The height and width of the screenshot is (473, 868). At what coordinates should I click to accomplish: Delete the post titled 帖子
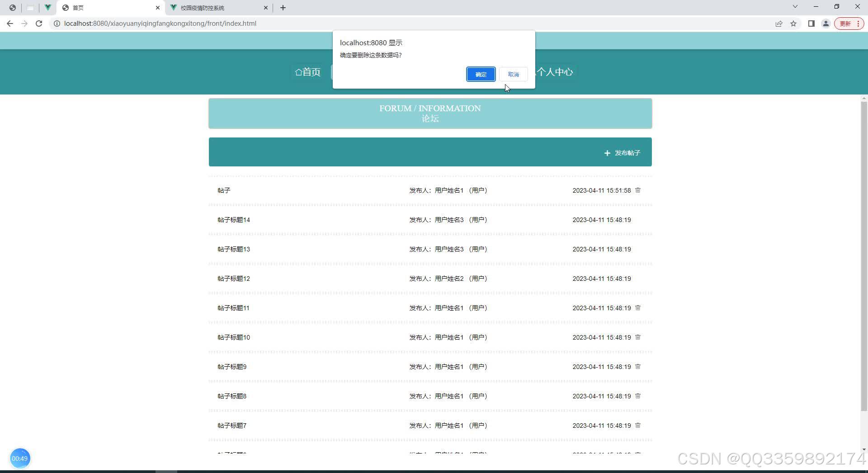pos(638,190)
